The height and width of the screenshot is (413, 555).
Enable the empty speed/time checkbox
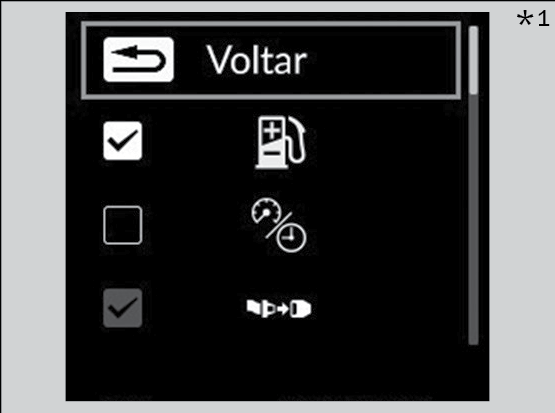click(x=123, y=225)
